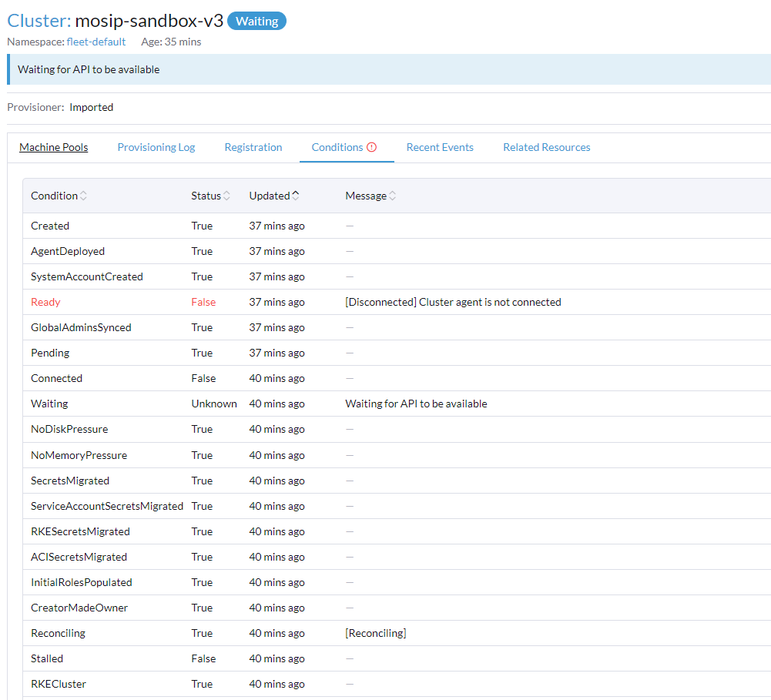Sort table by Message column header

coord(366,196)
